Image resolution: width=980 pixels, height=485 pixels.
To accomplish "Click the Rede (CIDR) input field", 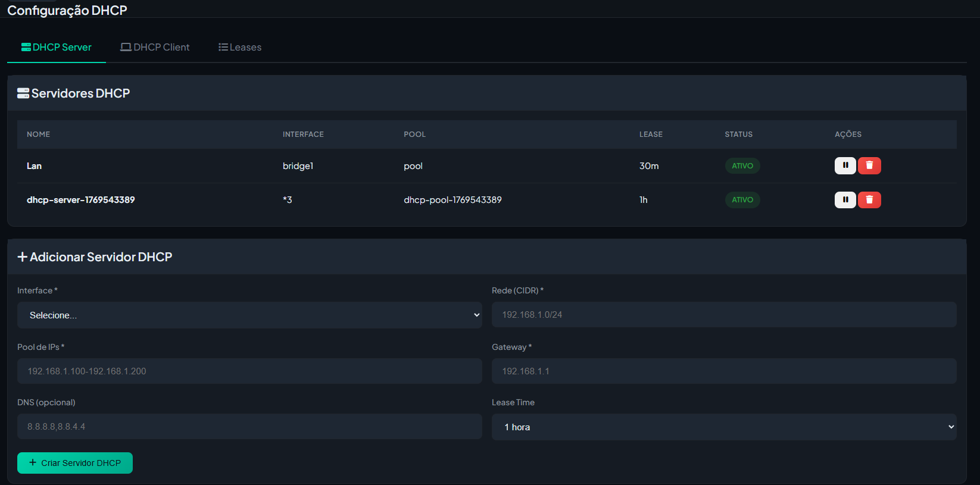I will pos(723,314).
